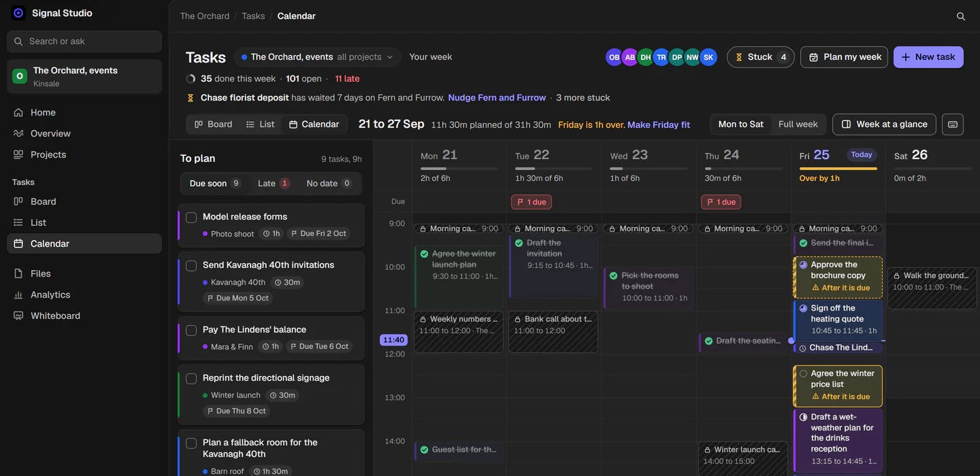The image size is (980, 476).
Task: Check off Model release forms task
Action: pos(191,218)
